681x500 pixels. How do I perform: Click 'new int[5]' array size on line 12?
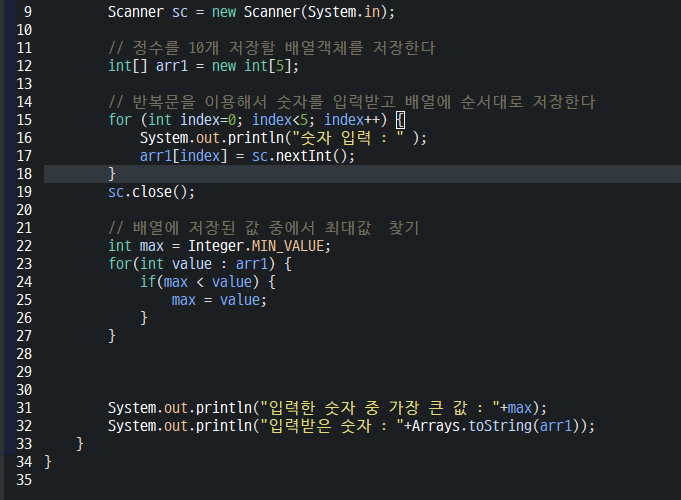point(251,66)
